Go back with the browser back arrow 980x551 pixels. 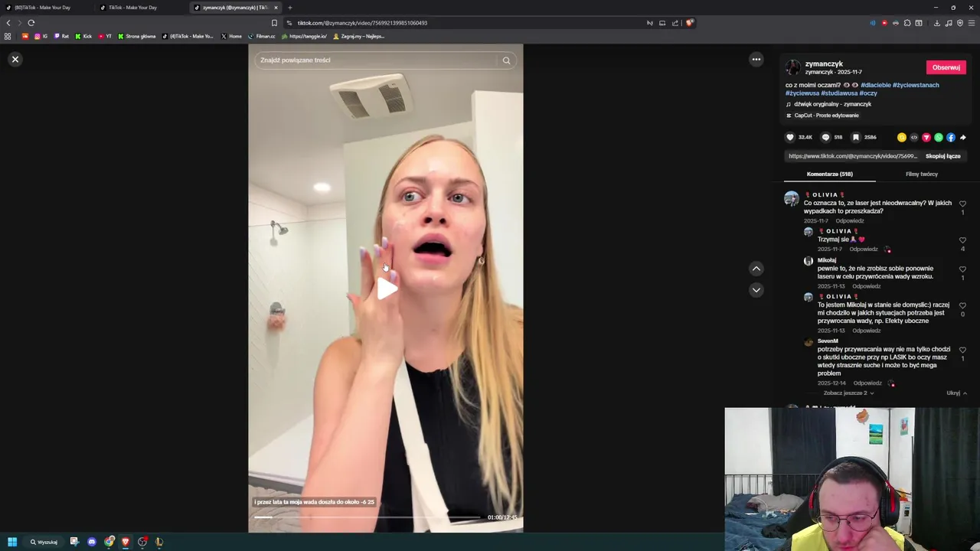8,23
